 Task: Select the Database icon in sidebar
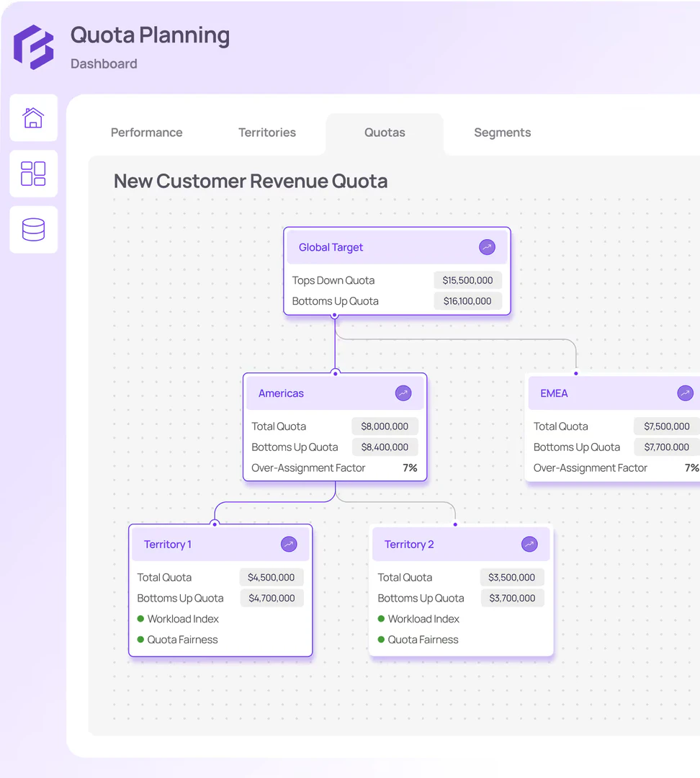click(x=33, y=229)
